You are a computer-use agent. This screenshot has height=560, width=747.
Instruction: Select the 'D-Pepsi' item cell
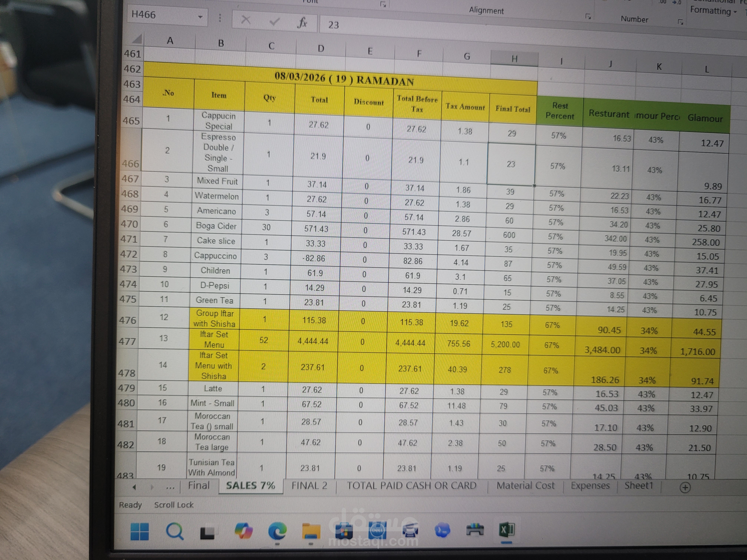(x=215, y=286)
